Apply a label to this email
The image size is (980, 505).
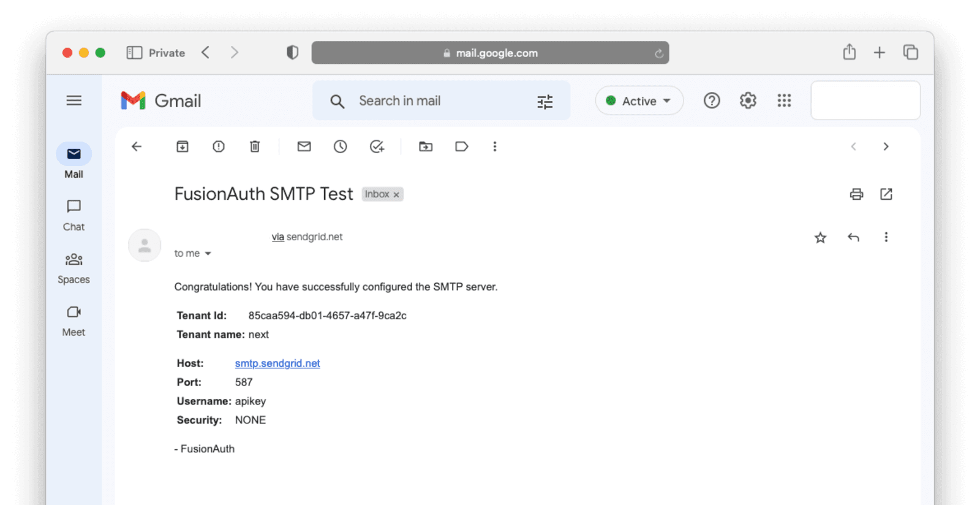(x=462, y=146)
